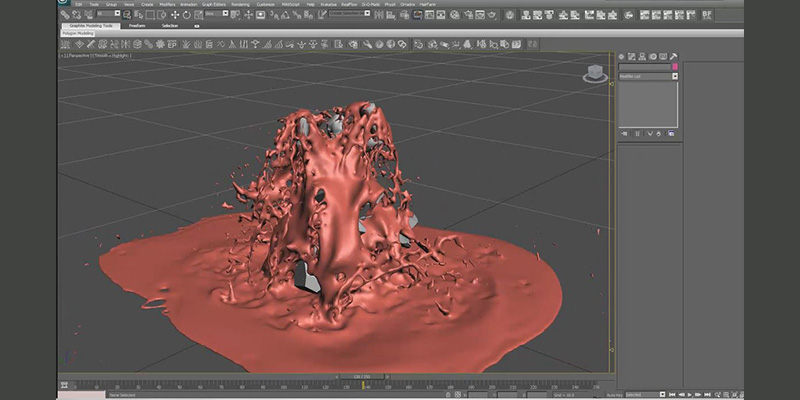Select the Rotate tool in main toolbar
Image resolution: width=800 pixels, height=400 pixels.
[x=187, y=15]
